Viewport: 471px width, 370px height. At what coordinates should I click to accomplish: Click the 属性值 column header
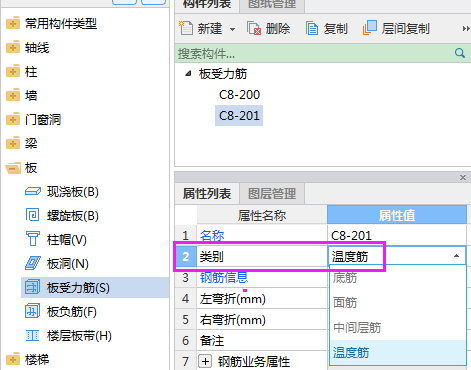pyautogui.click(x=397, y=215)
